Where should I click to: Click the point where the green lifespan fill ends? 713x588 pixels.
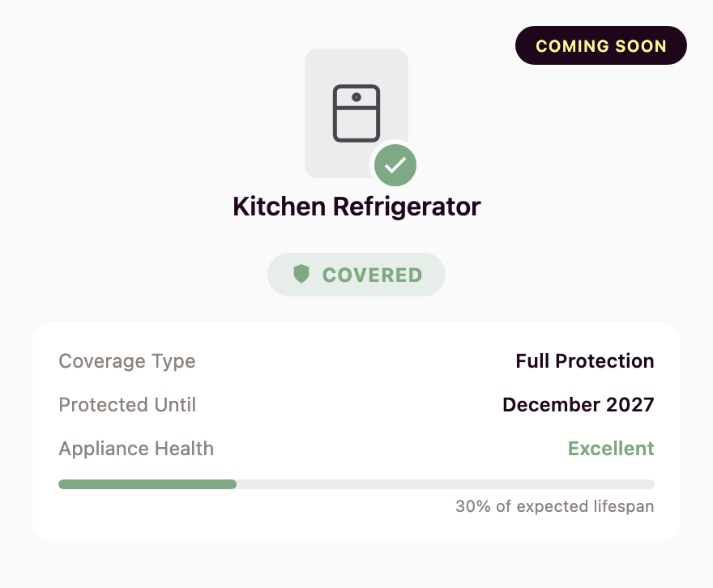236,484
